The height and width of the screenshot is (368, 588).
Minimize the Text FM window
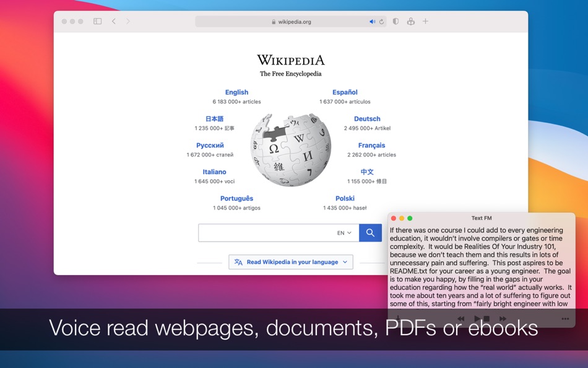(x=402, y=218)
